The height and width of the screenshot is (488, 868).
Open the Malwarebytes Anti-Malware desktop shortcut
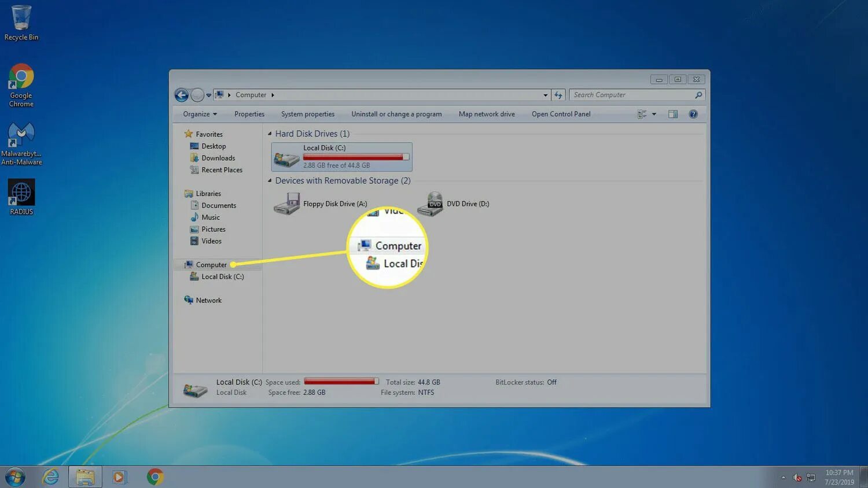tap(21, 144)
